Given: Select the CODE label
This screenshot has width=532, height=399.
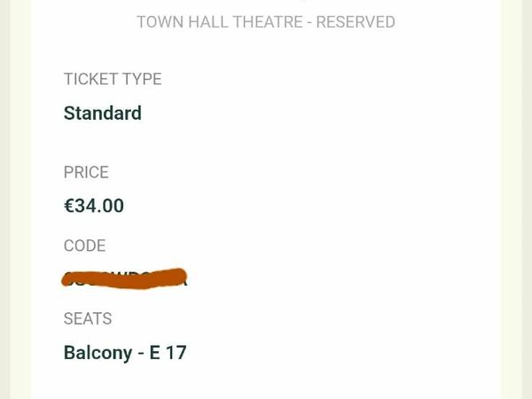Looking at the screenshot, I should pyautogui.click(x=84, y=246).
